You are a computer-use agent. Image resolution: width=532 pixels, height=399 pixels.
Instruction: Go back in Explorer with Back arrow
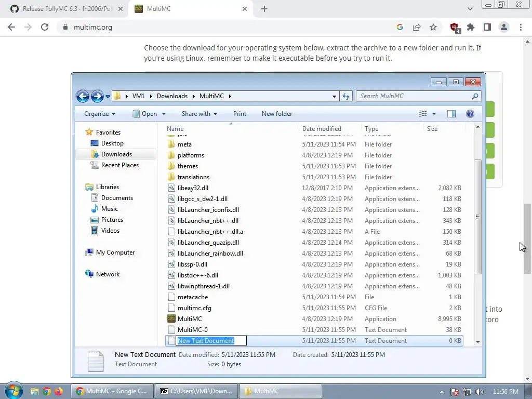[83, 96]
